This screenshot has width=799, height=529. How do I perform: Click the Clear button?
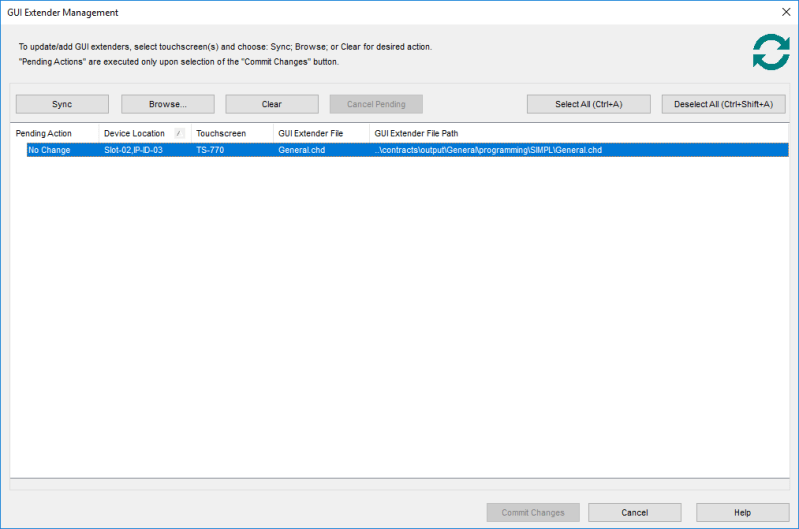[x=272, y=104]
